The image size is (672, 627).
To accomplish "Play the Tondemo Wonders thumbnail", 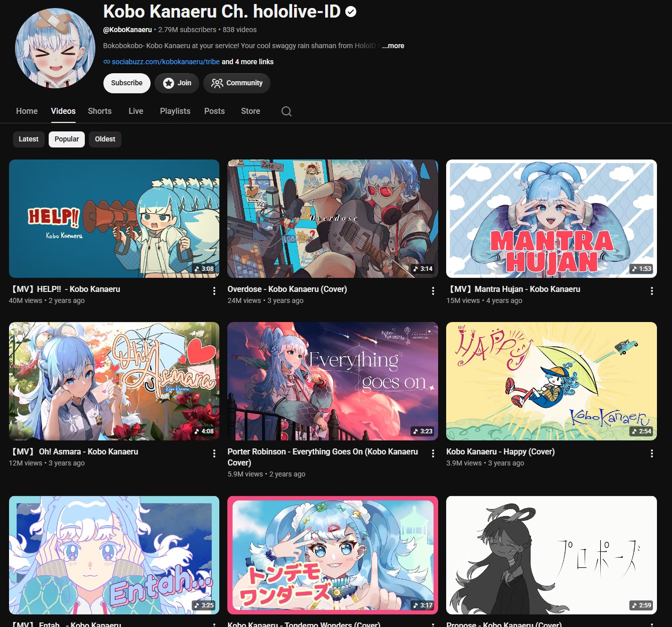I will tap(333, 555).
